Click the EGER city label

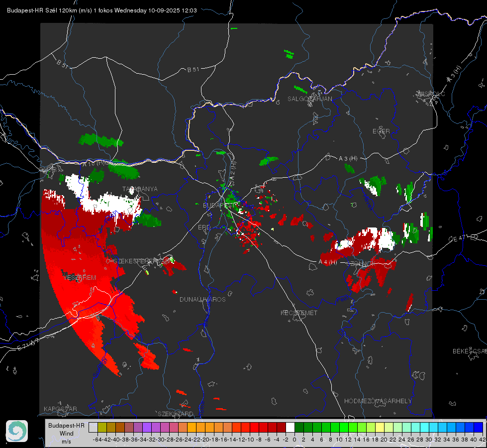pos(381,131)
